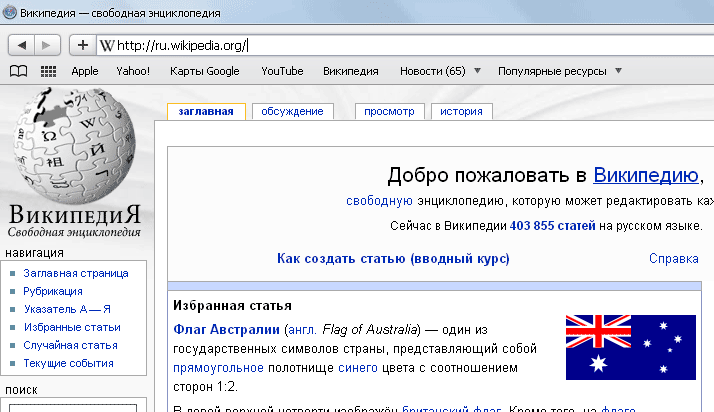The height and width of the screenshot is (412, 714).
Task: Open the Справка link
Action: coord(673,259)
